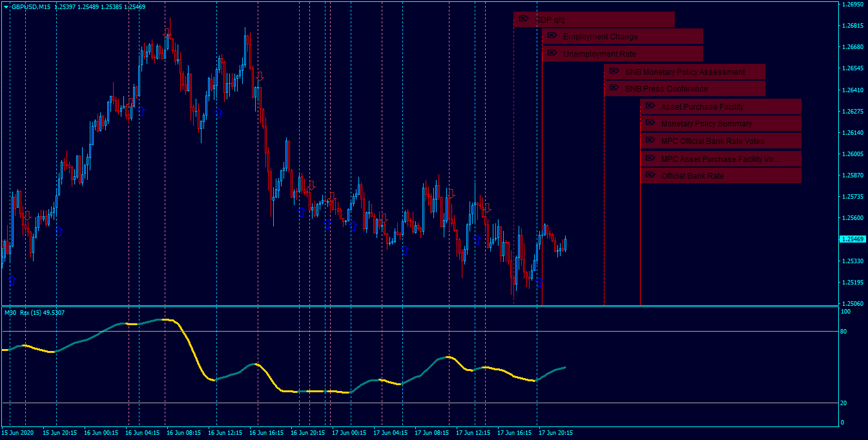Open the MPC Asset Purchase Facility Vo... event

(721, 159)
